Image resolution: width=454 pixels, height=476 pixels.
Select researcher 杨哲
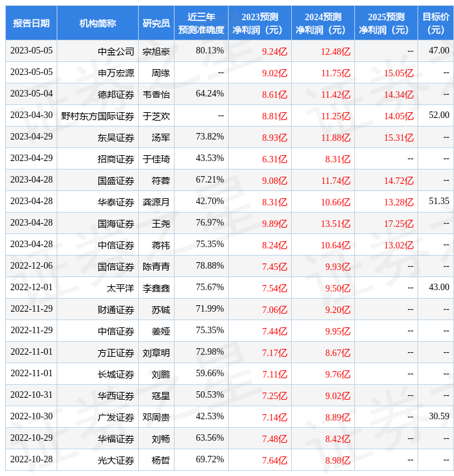coord(161,460)
